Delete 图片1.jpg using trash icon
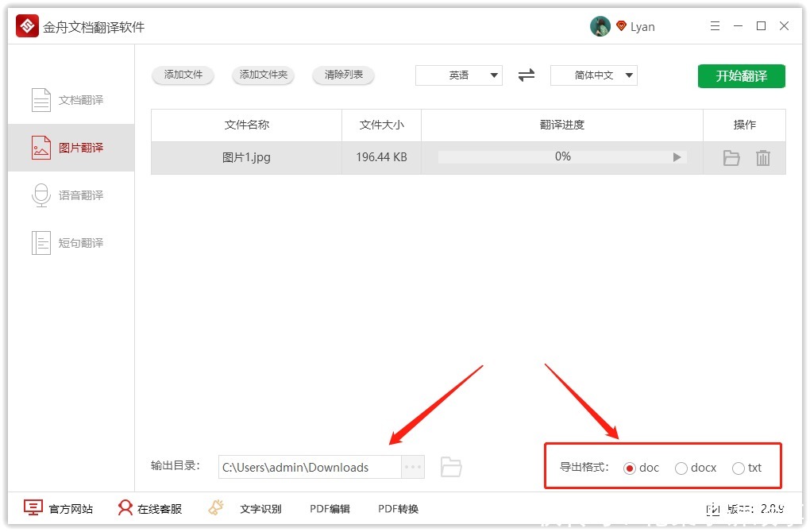This screenshot has width=810, height=532. (763, 157)
